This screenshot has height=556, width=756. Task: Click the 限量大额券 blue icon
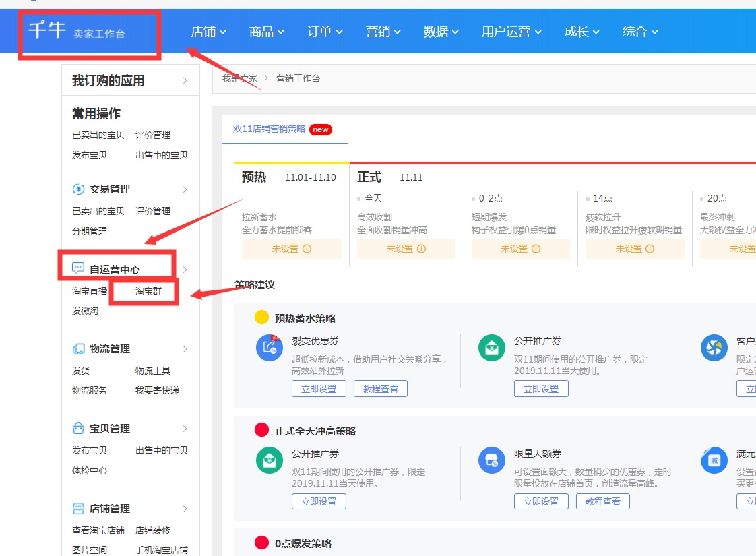[x=491, y=460]
